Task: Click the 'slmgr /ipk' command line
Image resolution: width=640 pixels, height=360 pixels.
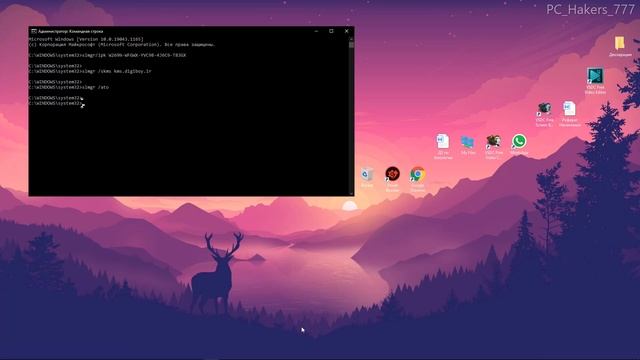Action: 107,55
